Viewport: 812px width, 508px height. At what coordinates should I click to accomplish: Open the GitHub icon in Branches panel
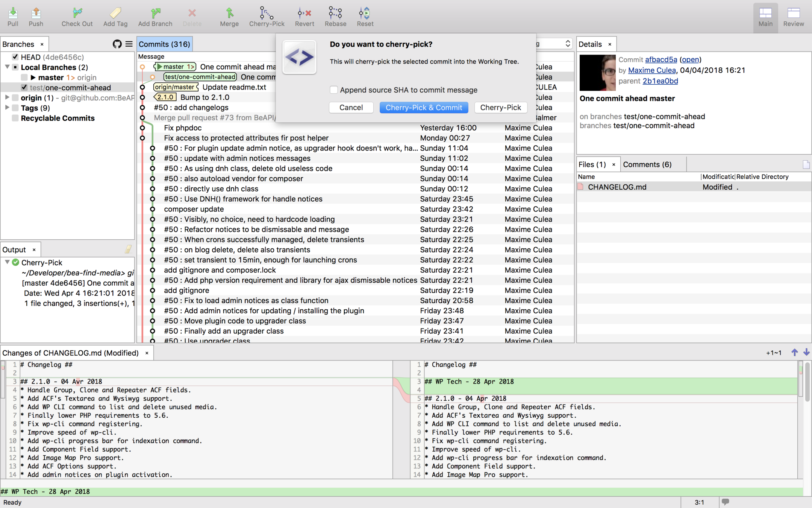tap(117, 44)
